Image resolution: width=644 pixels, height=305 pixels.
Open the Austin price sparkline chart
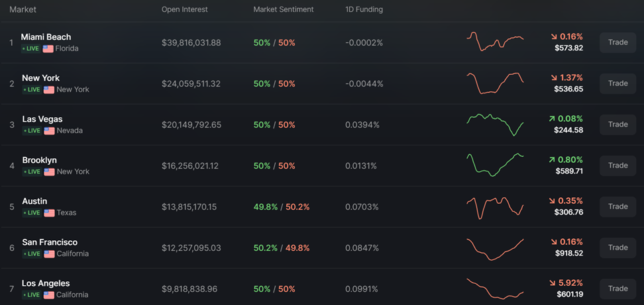pyautogui.click(x=495, y=206)
